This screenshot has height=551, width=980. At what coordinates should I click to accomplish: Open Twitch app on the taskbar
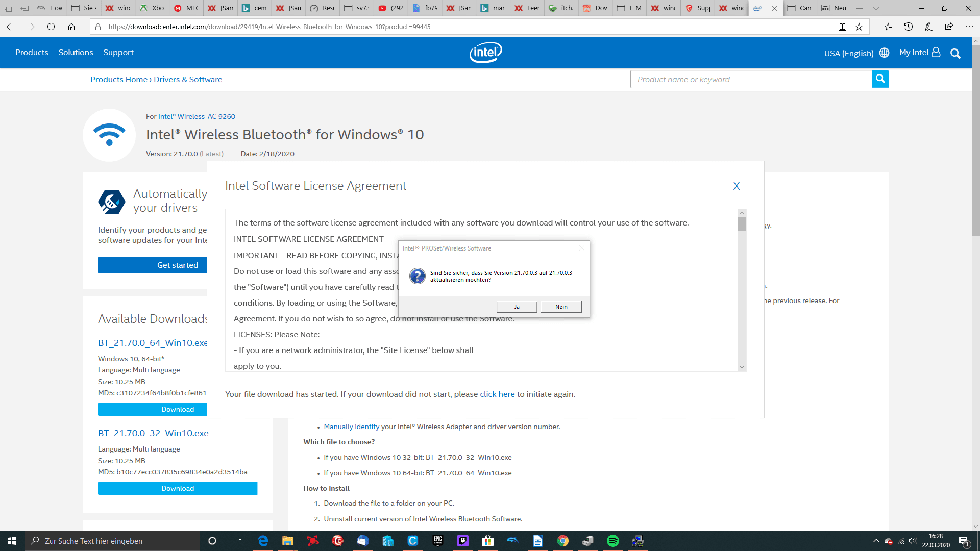pyautogui.click(x=463, y=541)
